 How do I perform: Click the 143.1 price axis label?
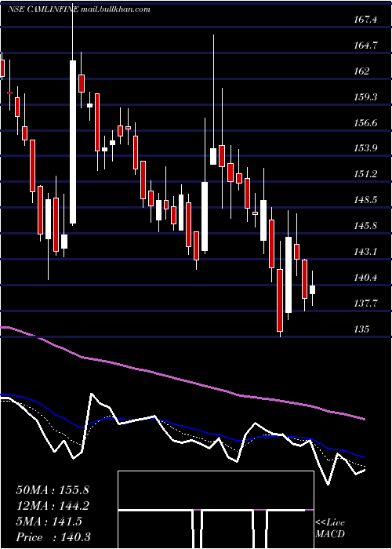[366, 252]
